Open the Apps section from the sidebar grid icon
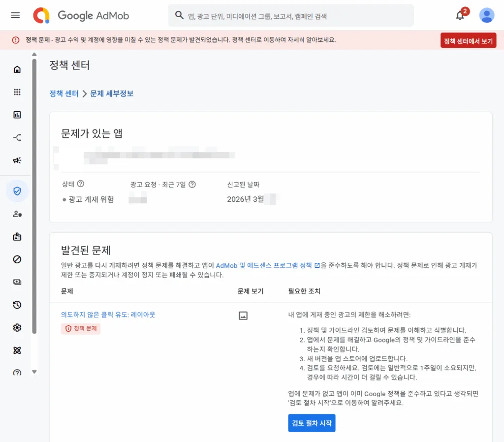This screenshot has height=442, width=504. [17, 92]
